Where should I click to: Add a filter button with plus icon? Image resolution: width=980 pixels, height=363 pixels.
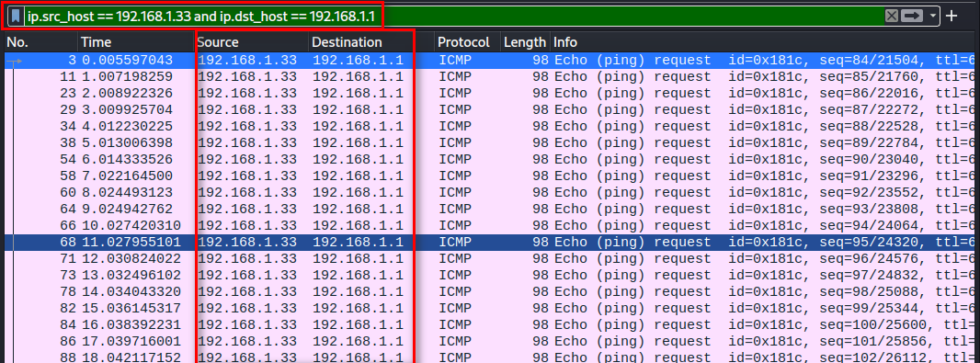[x=952, y=17]
